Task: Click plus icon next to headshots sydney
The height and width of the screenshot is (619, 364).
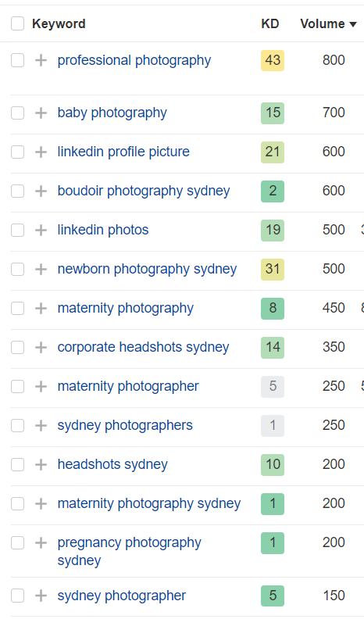Action: click(x=41, y=465)
